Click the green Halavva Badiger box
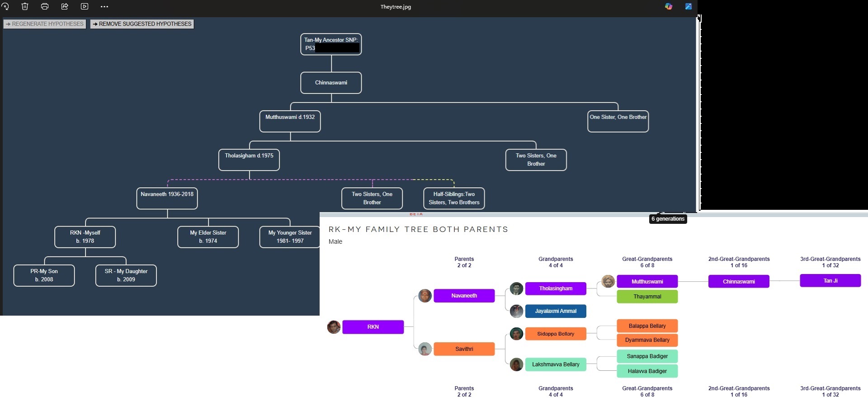Viewport: 868px width, 402px height. tap(647, 371)
